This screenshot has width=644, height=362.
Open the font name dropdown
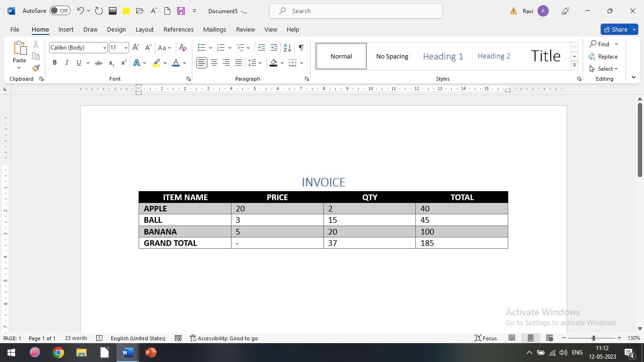(105, 48)
